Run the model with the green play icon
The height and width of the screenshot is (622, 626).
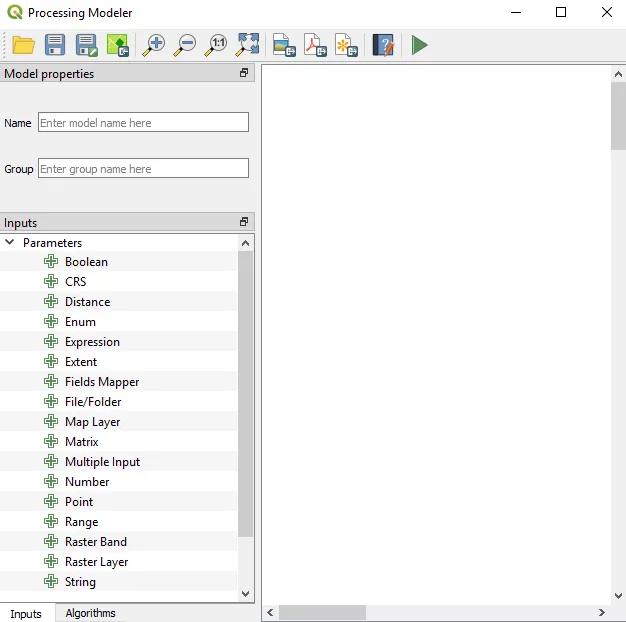[419, 45]
